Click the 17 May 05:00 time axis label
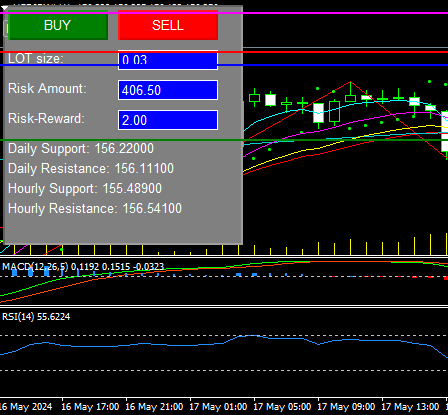Screen dimensions: 448x415 [282, 407]
